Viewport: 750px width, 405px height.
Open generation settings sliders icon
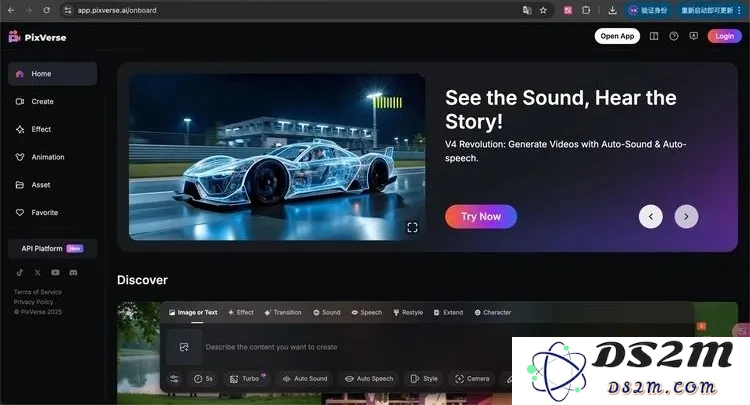click(x=175, y=379)
